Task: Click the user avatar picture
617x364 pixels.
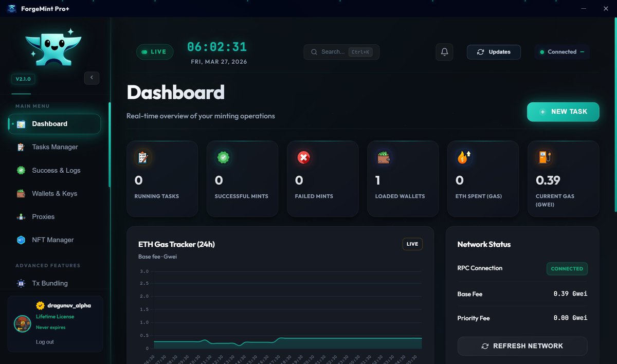Action: (22, 323)
